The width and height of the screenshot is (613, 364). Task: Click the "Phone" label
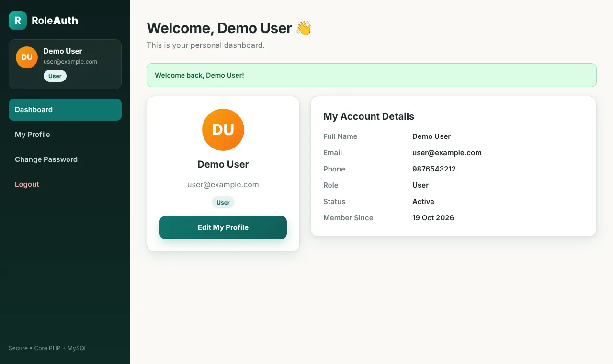tap(334, 169)
